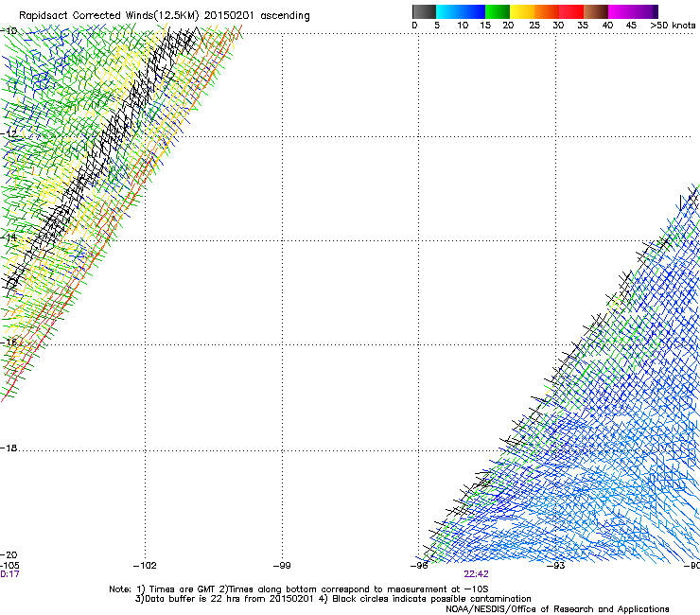The image size is (700, 615).
Task: Click the green 15-20 knots legend segment
Action: click(498, 11)
